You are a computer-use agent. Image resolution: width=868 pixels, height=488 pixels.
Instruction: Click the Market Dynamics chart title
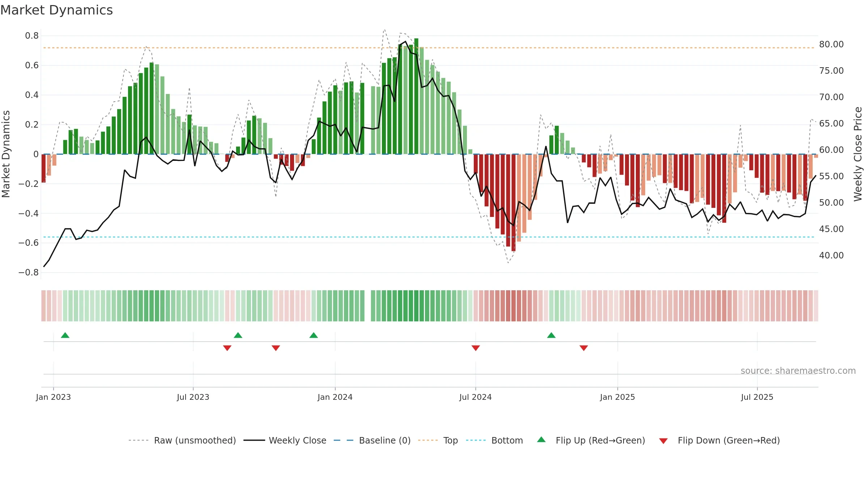tap(56, 10)
